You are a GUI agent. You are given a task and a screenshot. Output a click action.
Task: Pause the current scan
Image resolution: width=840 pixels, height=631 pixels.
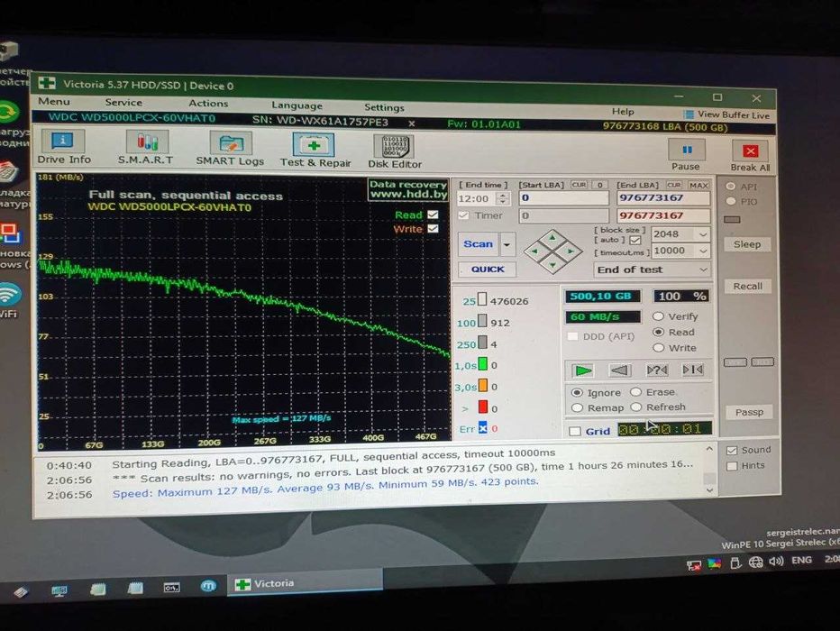686,154
